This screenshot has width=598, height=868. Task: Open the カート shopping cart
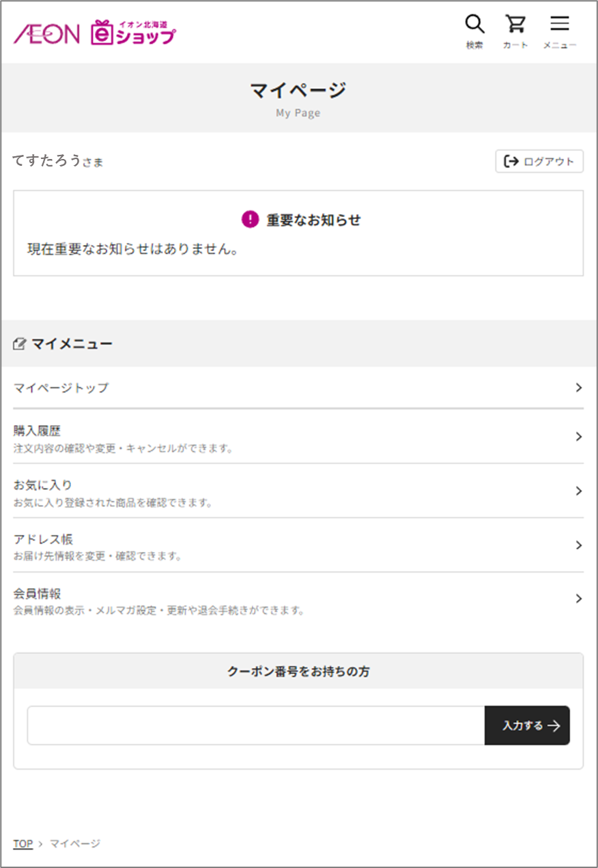coord(515,32)
